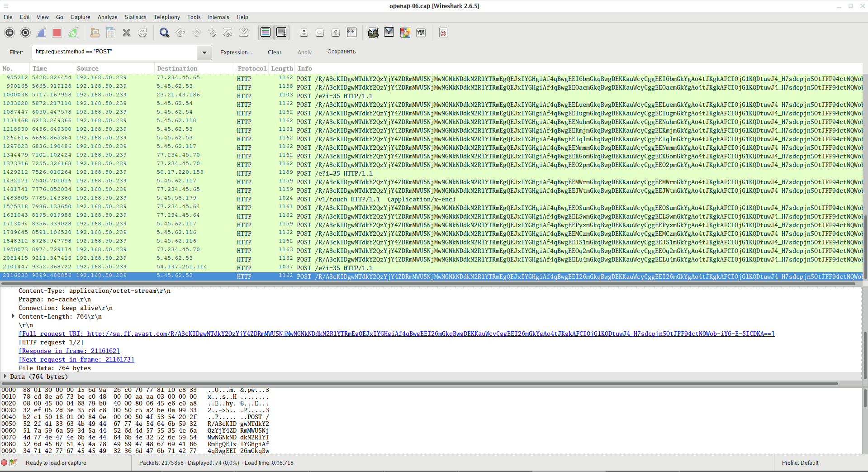Click the Find Packet magnifier icon
Image resolution: width=868 pixels, height=472 pixels.
164,33
